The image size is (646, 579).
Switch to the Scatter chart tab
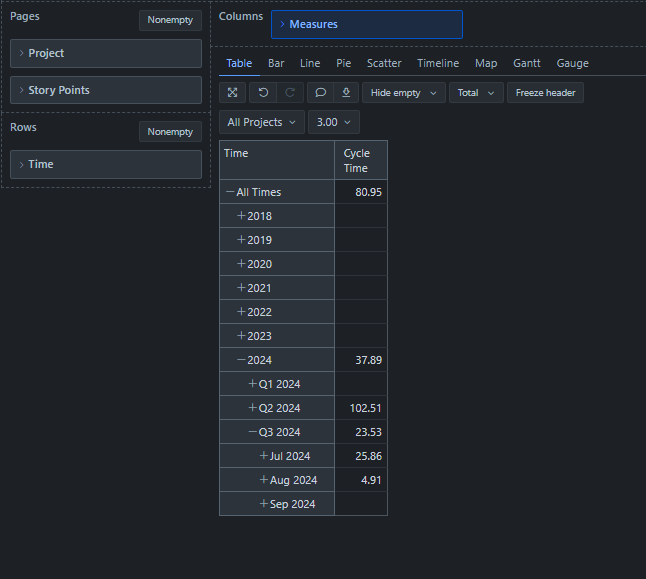tap(384, 63)
